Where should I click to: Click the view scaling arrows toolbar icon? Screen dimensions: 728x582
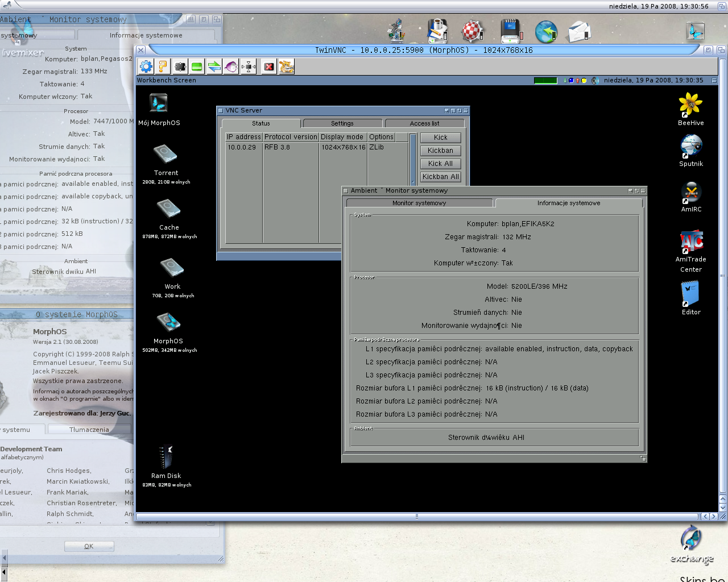(x=249, y=66)
